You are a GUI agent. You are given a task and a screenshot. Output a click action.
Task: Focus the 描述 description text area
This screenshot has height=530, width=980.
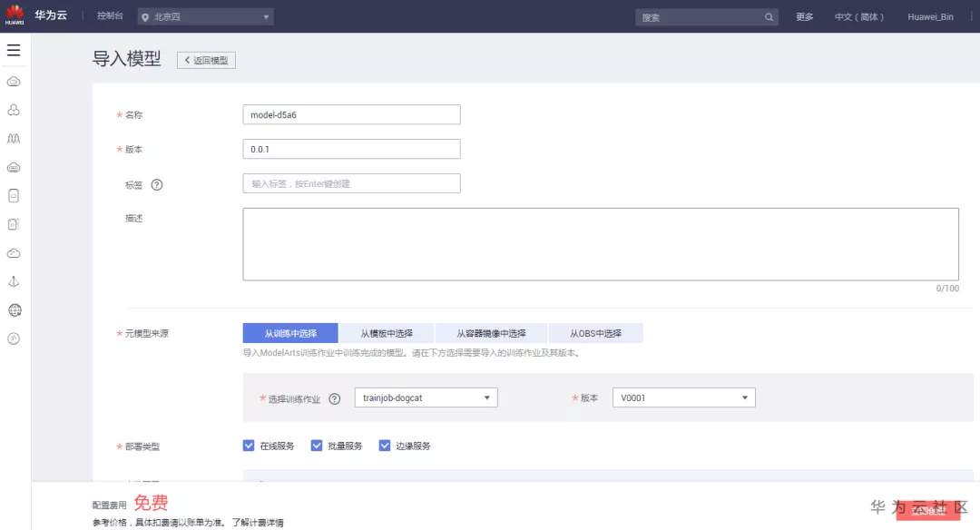pos(601,244)
